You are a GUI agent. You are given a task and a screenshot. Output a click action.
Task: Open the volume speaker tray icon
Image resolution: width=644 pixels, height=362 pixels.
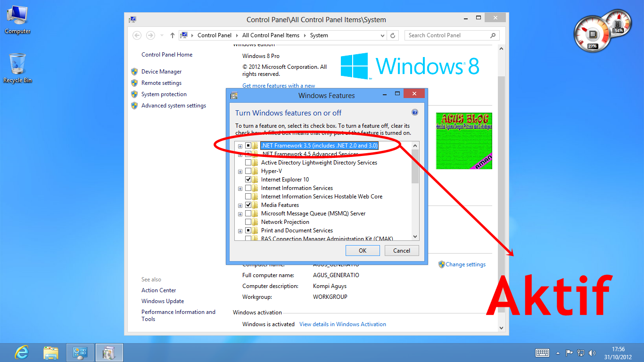tap(592, 353)
